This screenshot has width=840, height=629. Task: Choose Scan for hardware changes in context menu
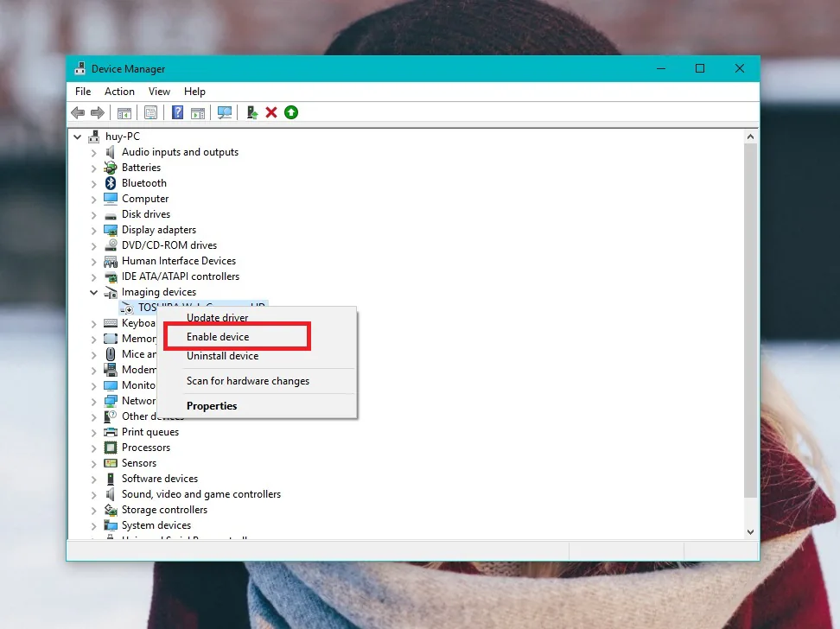click(258, 381)
